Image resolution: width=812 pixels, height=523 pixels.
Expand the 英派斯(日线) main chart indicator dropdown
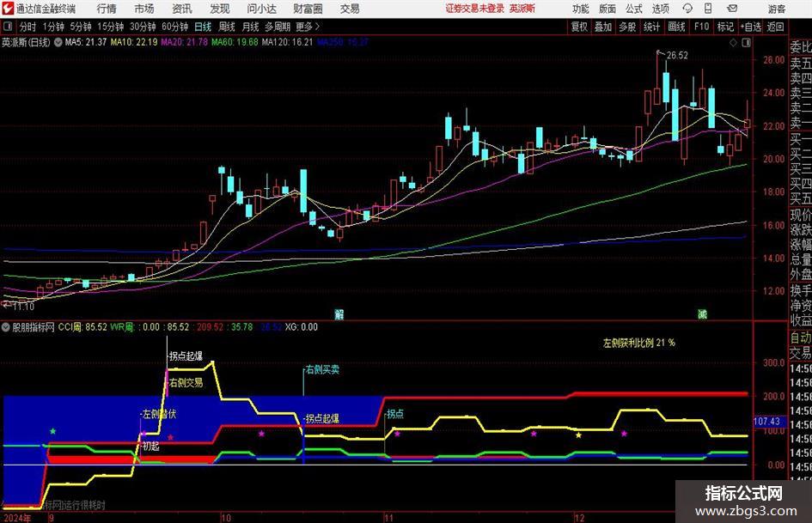[58, 42]
